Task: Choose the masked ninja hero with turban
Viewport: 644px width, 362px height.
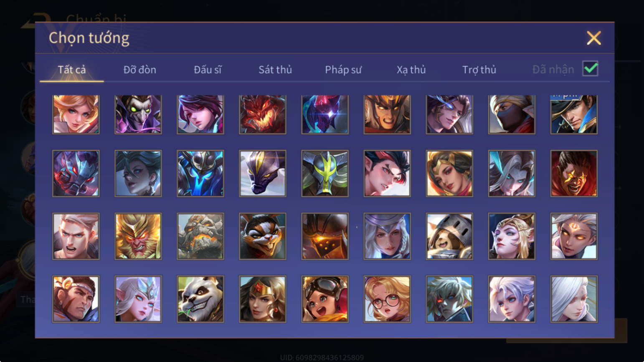Action: point(512,114)
